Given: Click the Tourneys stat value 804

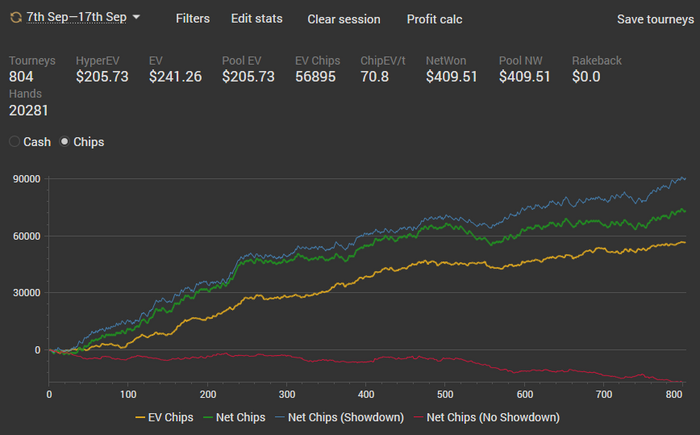Looking at the screenshot, I should pos(21,77).
